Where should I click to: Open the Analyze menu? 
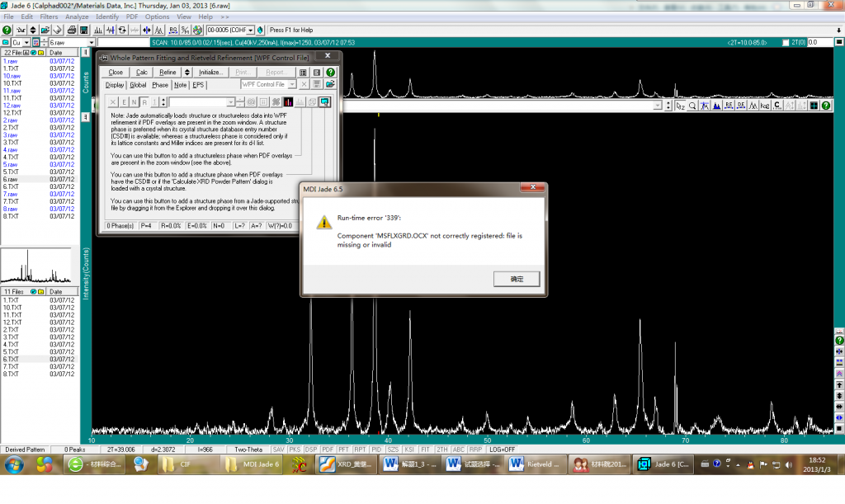coord(77,16)
